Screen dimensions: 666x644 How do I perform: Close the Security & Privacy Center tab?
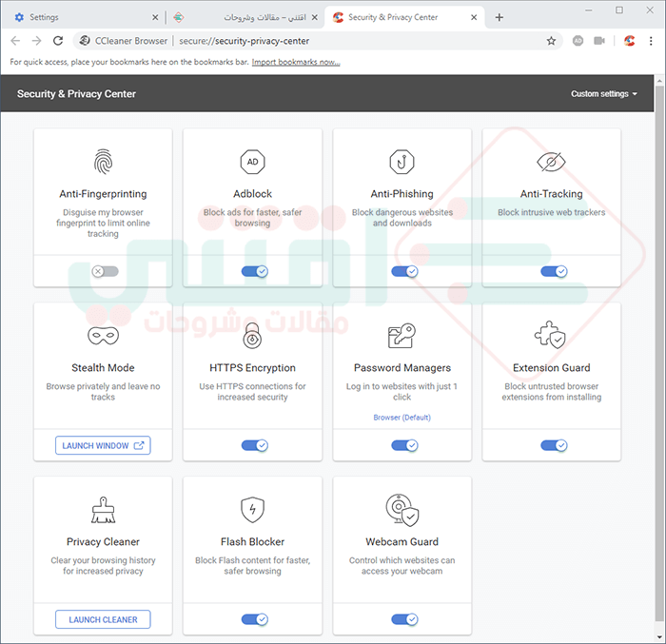474,17
